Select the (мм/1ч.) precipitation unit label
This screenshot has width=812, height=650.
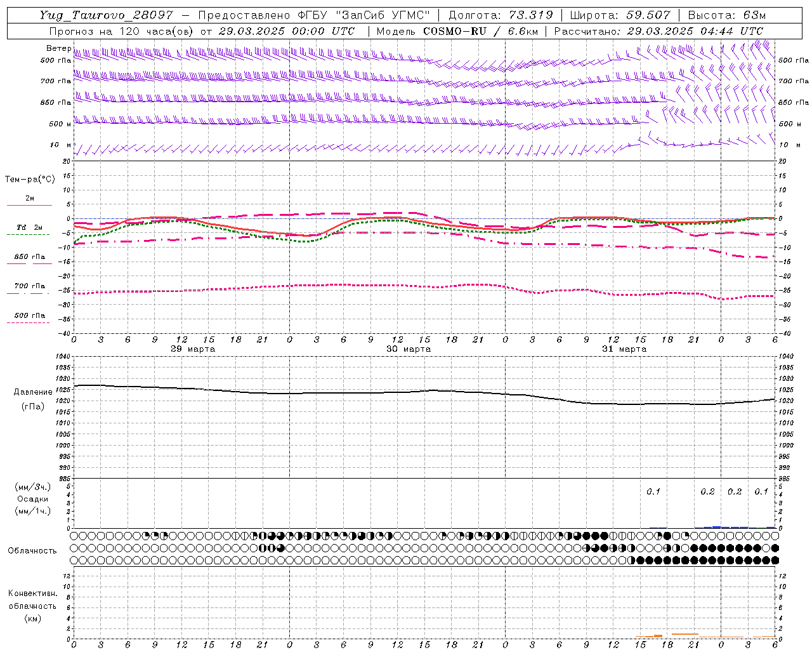32,511
